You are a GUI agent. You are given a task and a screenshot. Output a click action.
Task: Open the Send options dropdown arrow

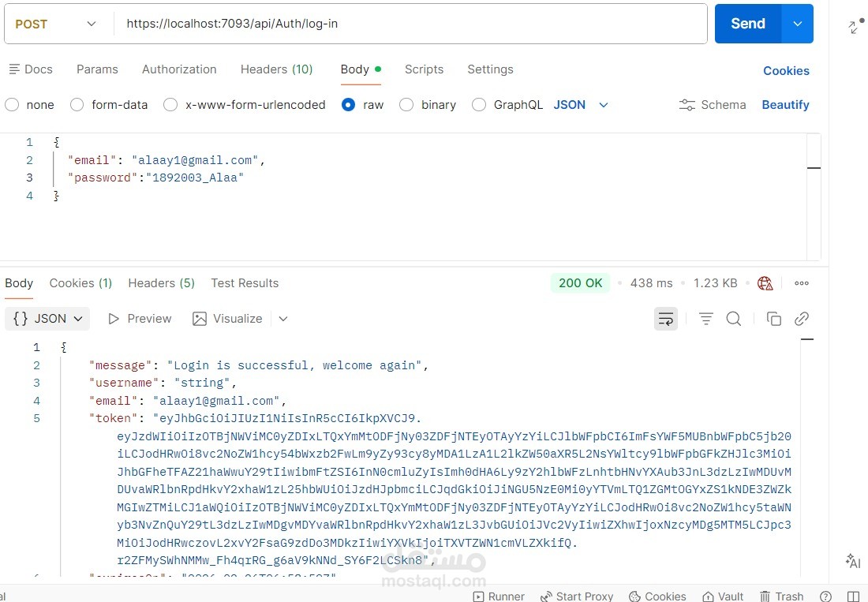coord(798,24)
